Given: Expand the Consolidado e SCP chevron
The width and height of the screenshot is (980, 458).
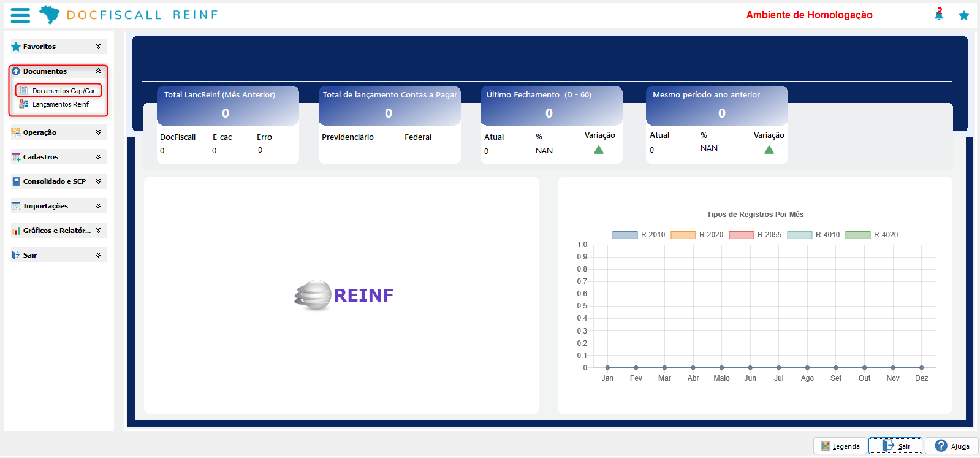Looking at the screenshot, I should pos(98,181).
